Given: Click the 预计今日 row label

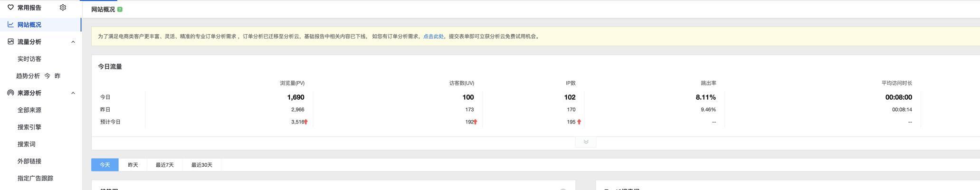Looking at the screenshot, I should [110, 122].
